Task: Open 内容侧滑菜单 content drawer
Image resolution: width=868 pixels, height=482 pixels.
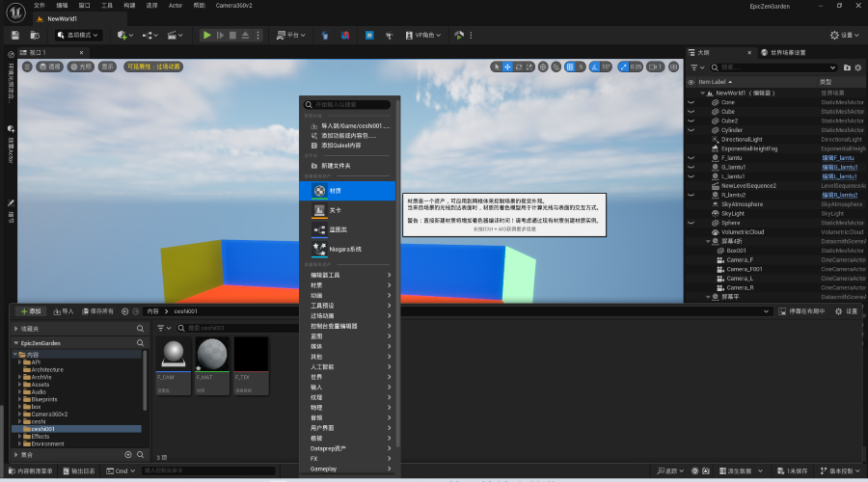Action: tap(31, 471)
